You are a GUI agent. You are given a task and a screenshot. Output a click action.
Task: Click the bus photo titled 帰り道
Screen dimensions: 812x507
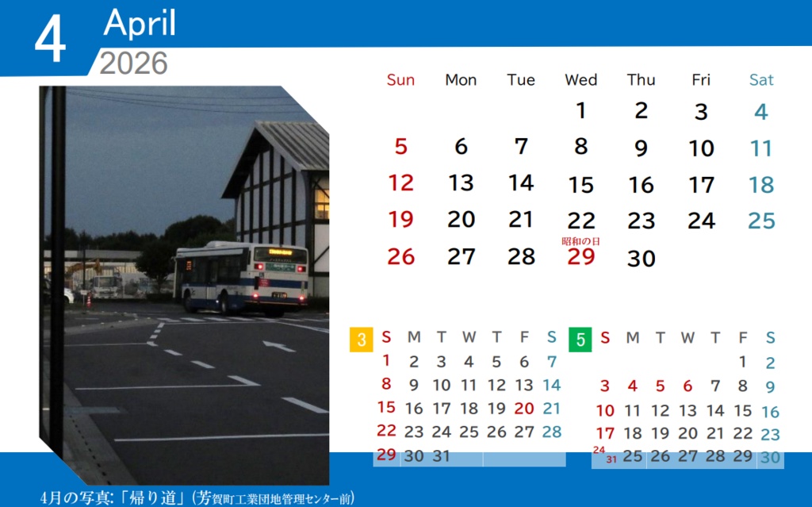tap(184, 285)
